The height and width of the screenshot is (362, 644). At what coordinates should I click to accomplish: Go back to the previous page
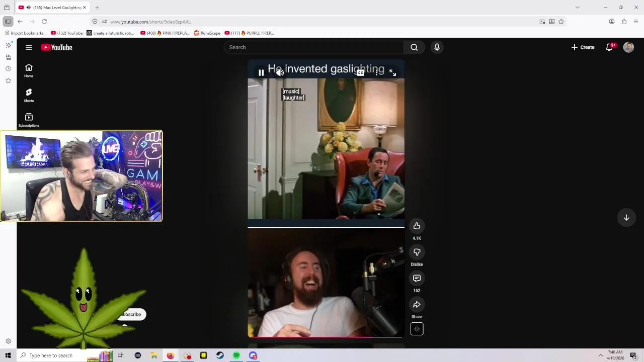click(20, 22)
